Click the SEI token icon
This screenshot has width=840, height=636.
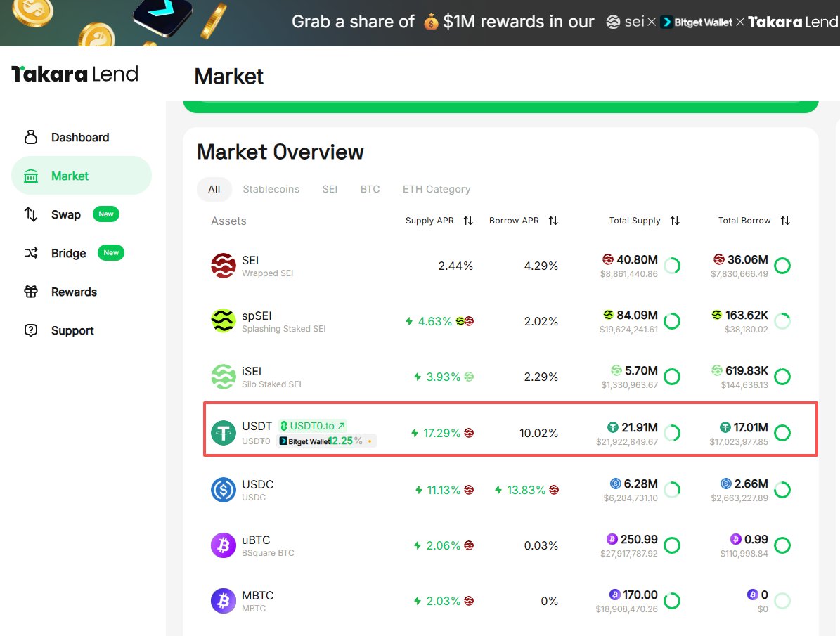(224, 266)
